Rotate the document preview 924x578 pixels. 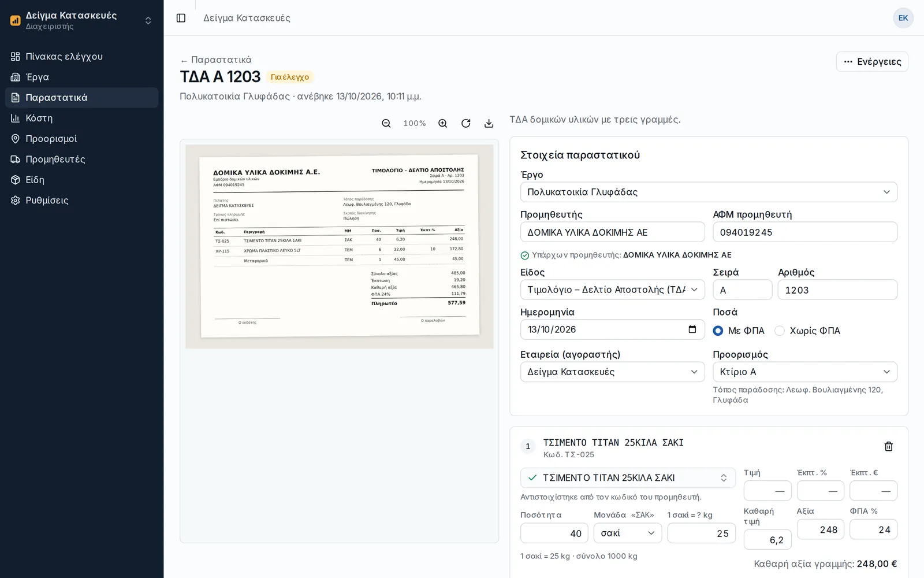tap(466, 123)
